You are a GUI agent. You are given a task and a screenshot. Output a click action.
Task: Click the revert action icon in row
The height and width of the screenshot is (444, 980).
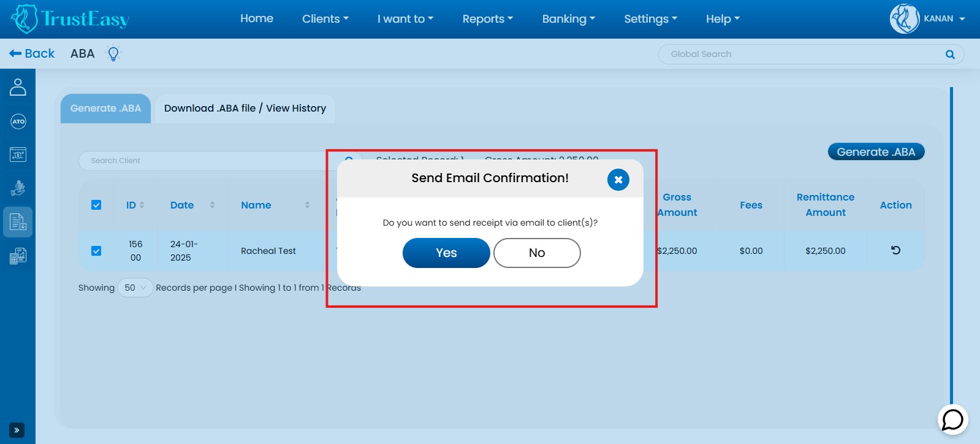(x=895, y=250)
